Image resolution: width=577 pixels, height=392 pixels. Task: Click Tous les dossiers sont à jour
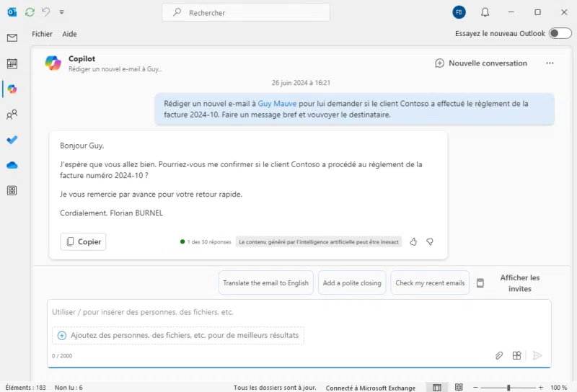[x=275, y=388]
